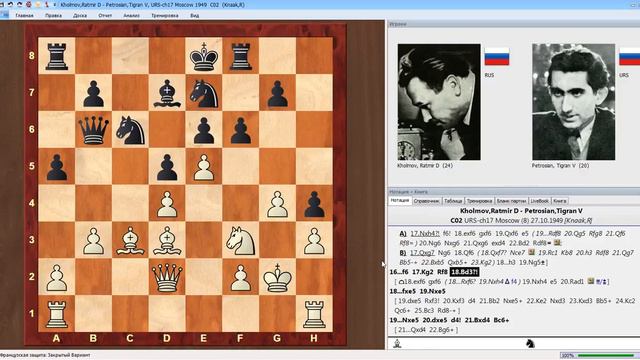The width and height of the screenshot is (640, 360).
Task: Select the black pawn on h4
Action: point(314,204)
